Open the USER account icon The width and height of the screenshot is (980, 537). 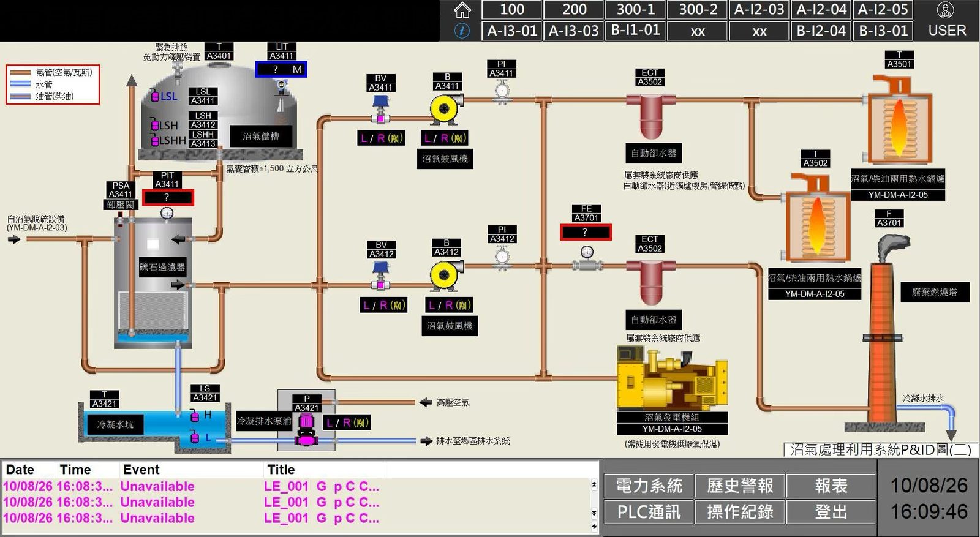[x=946, y=11]
